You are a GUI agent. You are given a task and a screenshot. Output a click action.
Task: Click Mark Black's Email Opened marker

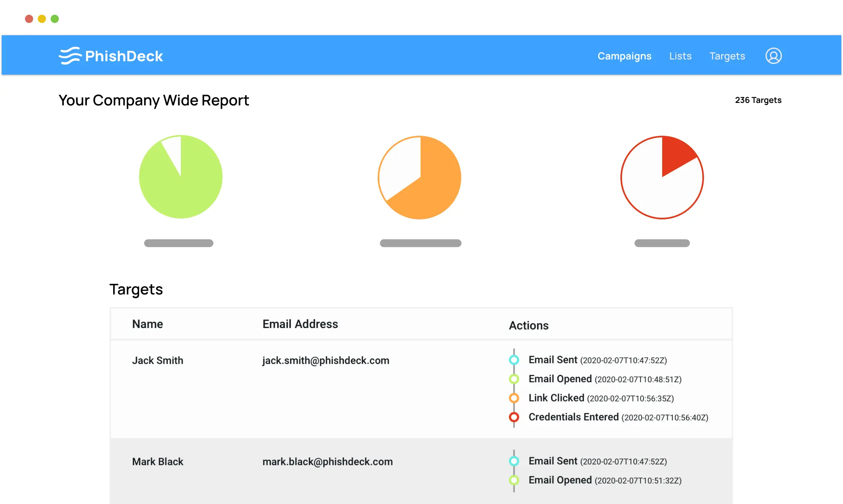tap(514, 480)
